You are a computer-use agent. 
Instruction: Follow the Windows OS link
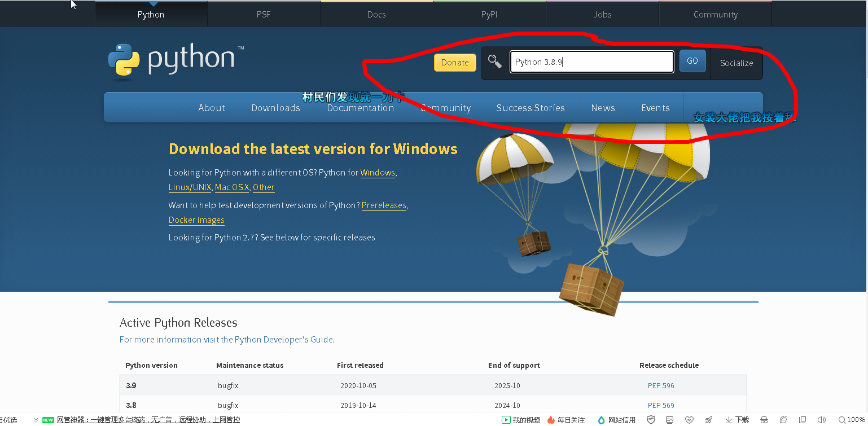click(378, 173)
